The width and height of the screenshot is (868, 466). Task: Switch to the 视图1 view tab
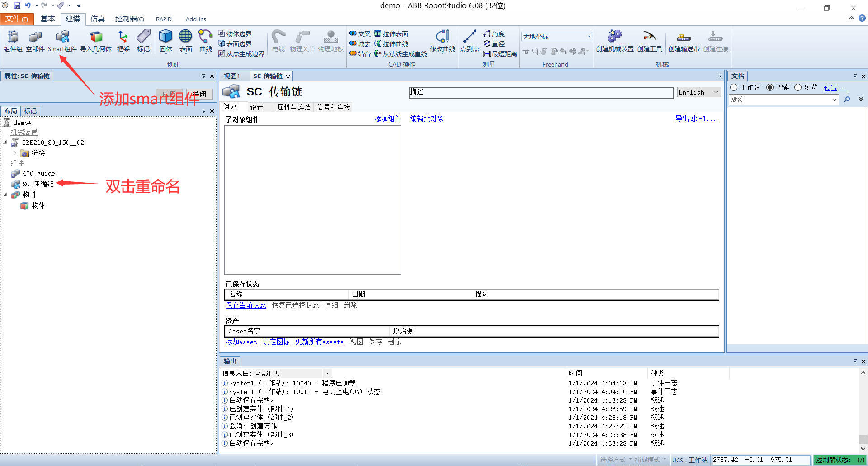[232, 76]
